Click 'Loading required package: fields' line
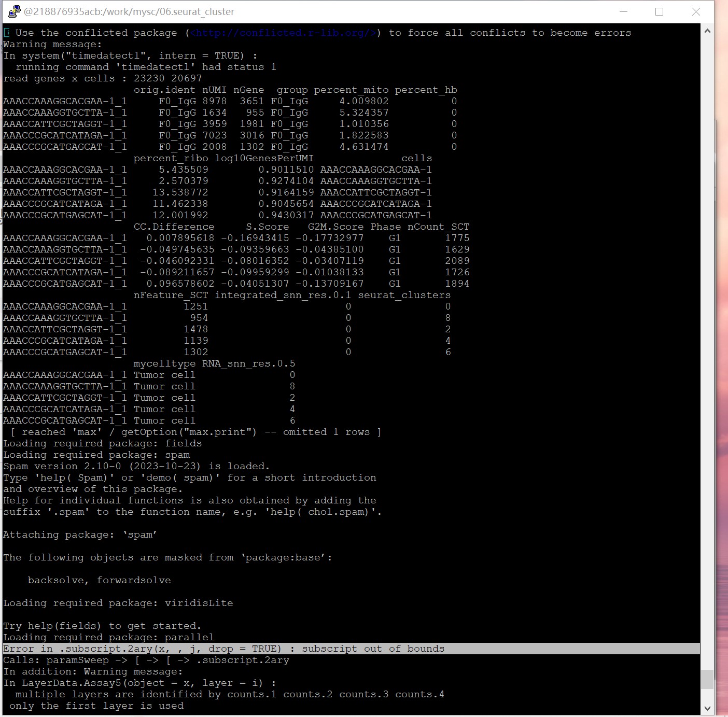Screen dimensions: 728x717 pyautogui.click(x=103, y=443)
